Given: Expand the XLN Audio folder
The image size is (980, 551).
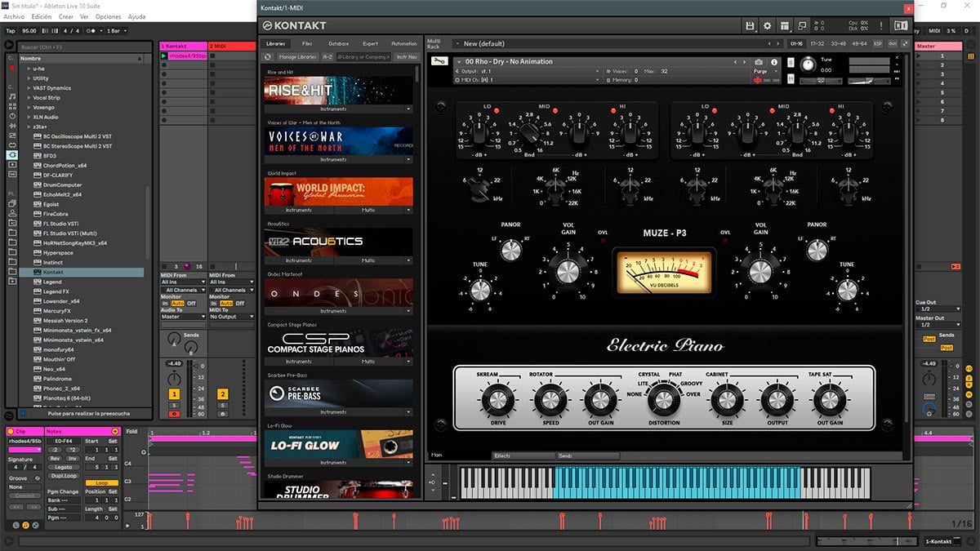Looking at the screenshot, I should click(29, 117).
